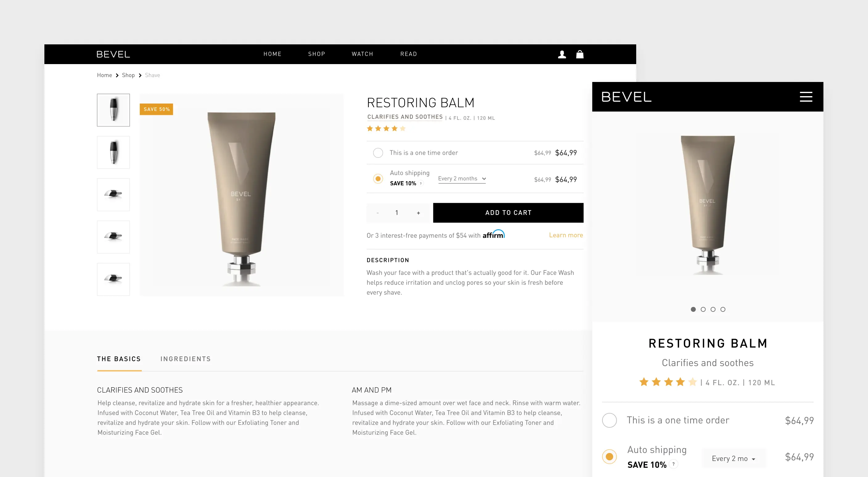The width and height of the screenshot is (868, 477).
Task: Click the AM AND PM heading
Action: tap(372, 390)
